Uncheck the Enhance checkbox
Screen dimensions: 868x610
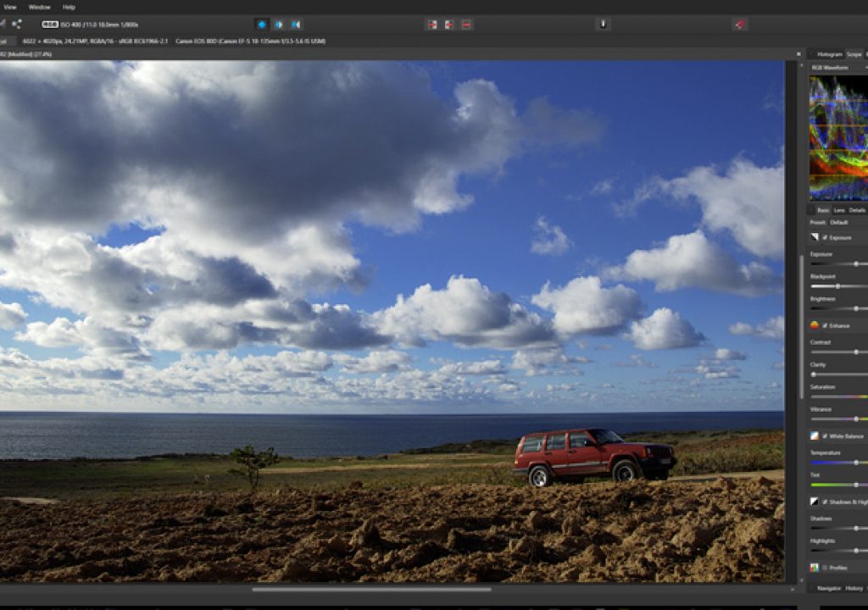click(x=825, y=325)
